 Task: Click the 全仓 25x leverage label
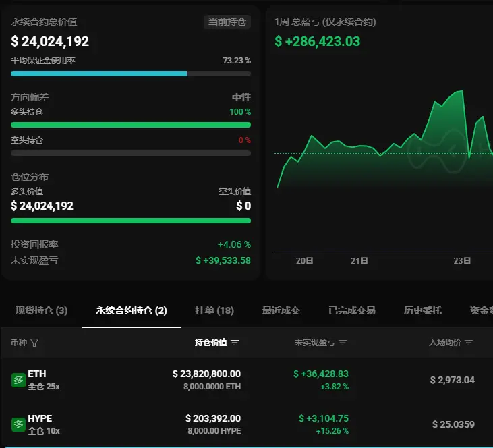(x=44, y=387)
